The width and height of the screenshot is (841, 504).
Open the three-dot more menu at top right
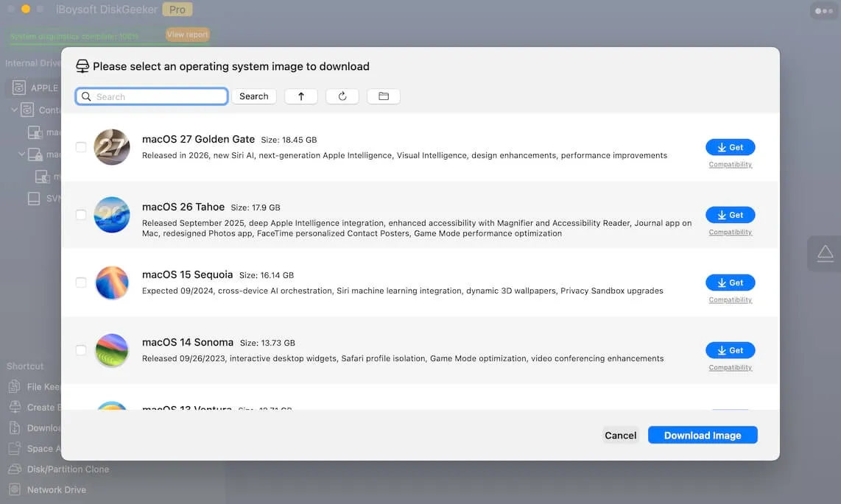824,11
